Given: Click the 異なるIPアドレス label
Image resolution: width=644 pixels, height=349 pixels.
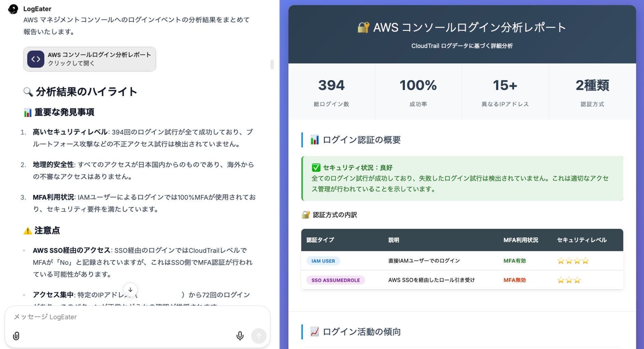Looking at the screenshot, I should [x=505, y=104].
